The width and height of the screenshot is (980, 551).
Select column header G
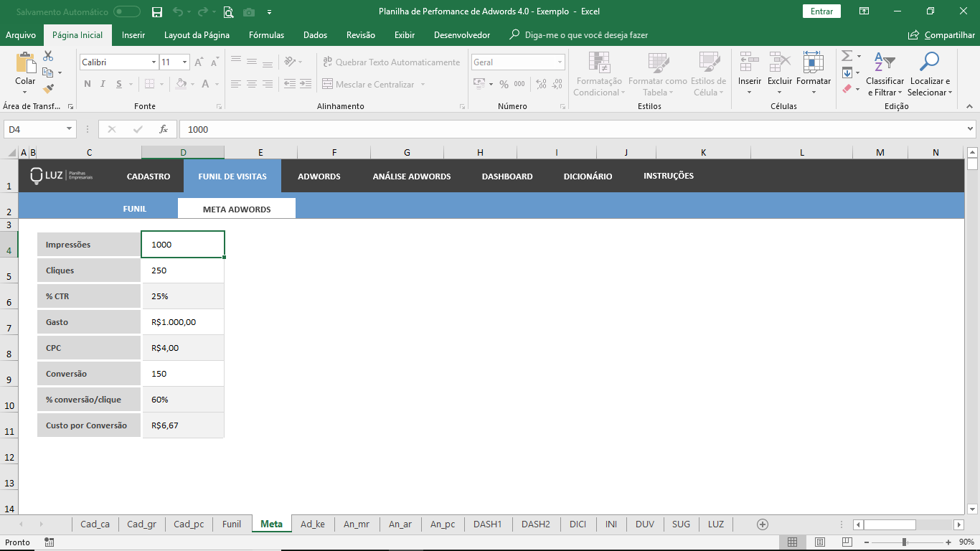pos(407,152)
